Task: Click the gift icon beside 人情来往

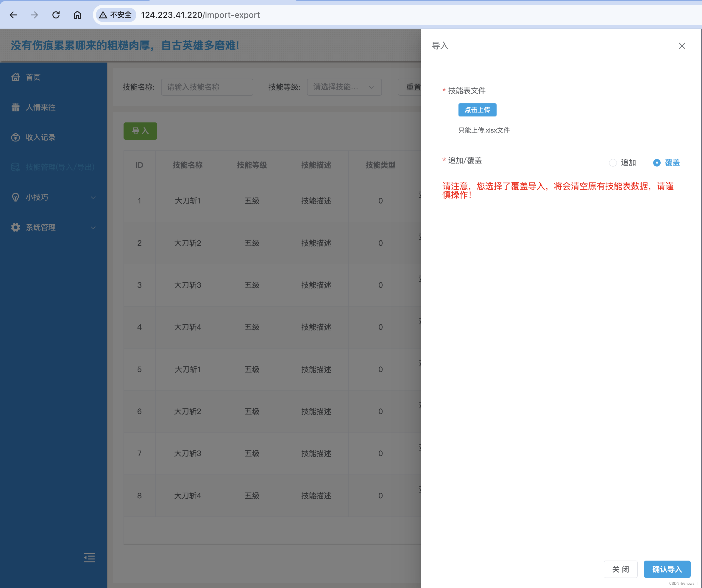Action: coord(15,107)
